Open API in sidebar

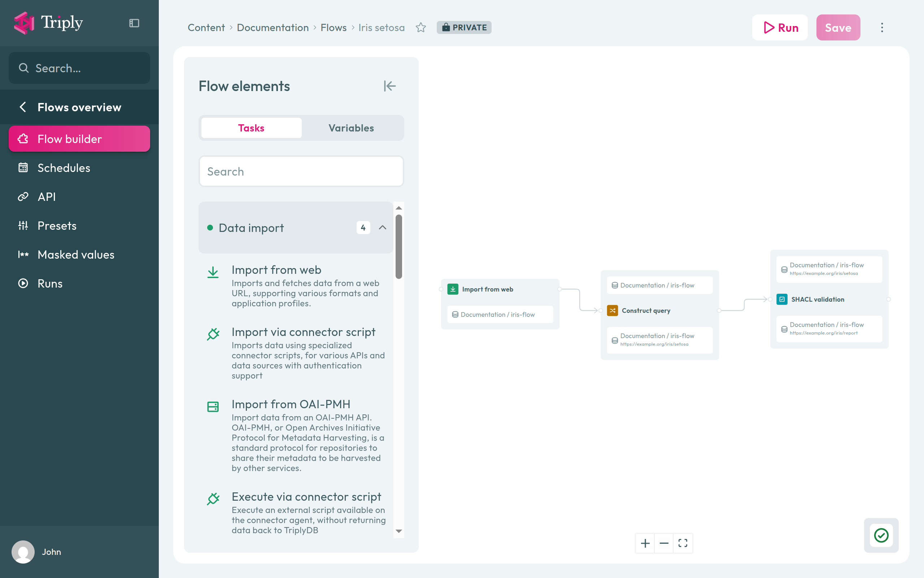click(x=79, y=197)
